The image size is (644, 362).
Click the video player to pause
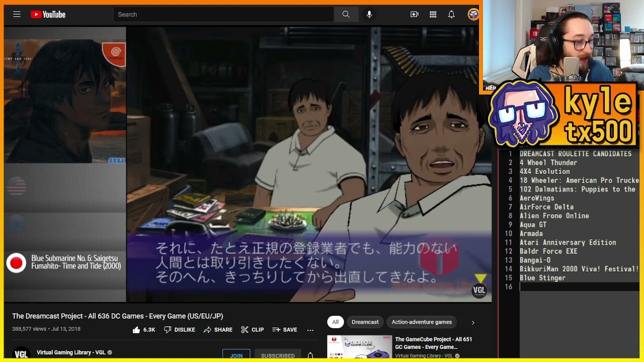click(x=308, y=164)
